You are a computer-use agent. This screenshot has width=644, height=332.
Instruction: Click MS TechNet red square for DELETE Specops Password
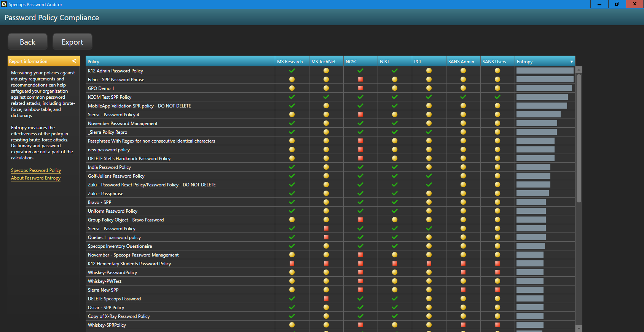(x=326, y=298)
